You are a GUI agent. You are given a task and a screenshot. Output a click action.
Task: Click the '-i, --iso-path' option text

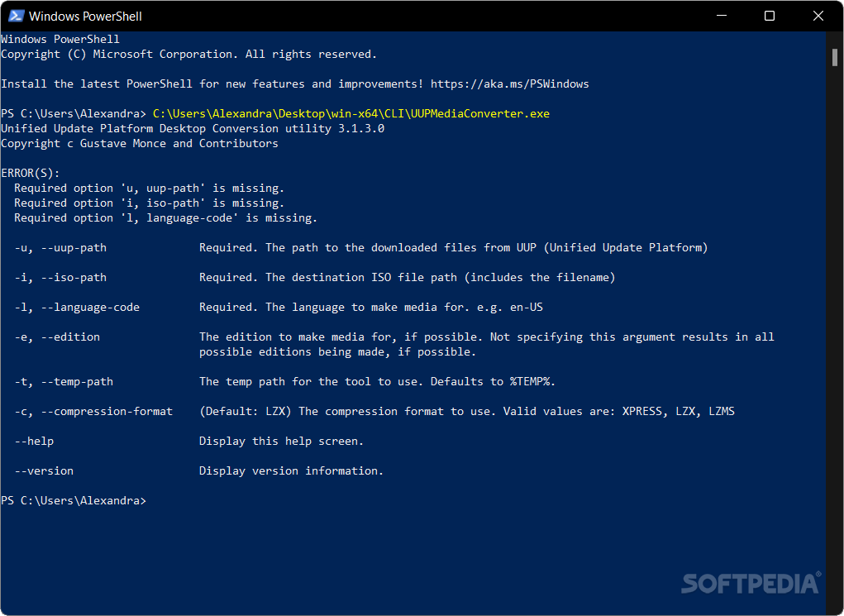click(60, 277)
